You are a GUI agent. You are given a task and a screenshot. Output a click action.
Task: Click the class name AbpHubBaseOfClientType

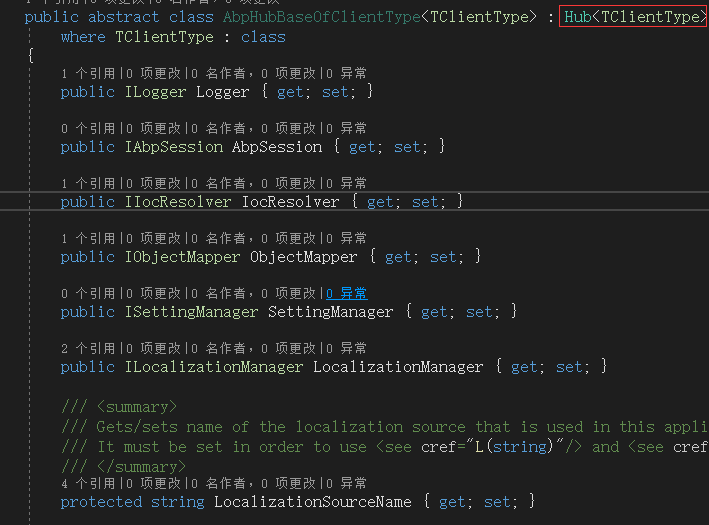pyautogui.click(x=321, y=17)
